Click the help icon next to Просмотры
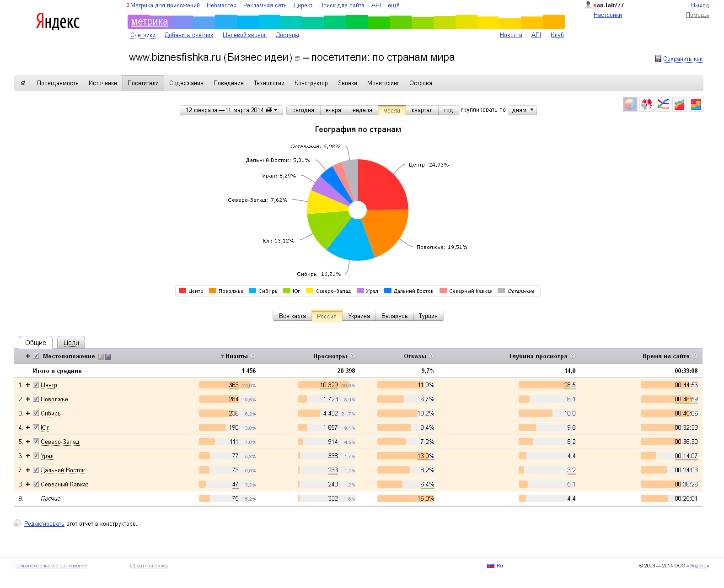The width and height of the screenshot is (724, 588). click(352, 356)
